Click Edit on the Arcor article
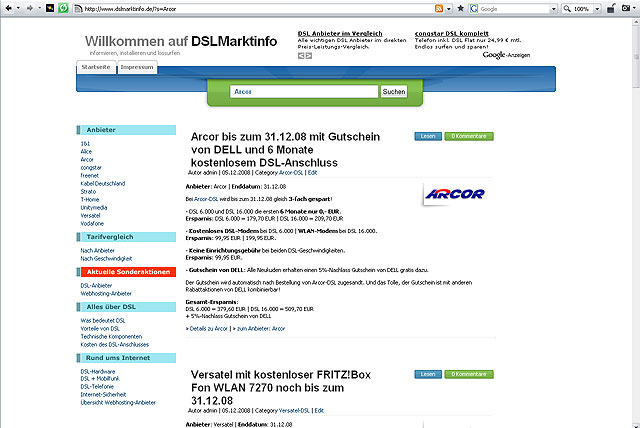The image size is (640, 428). (x=312, y=173)
